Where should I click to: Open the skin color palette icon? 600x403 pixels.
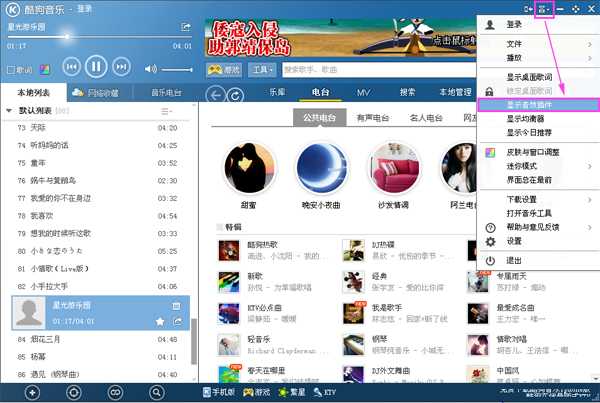coord(41,70)
